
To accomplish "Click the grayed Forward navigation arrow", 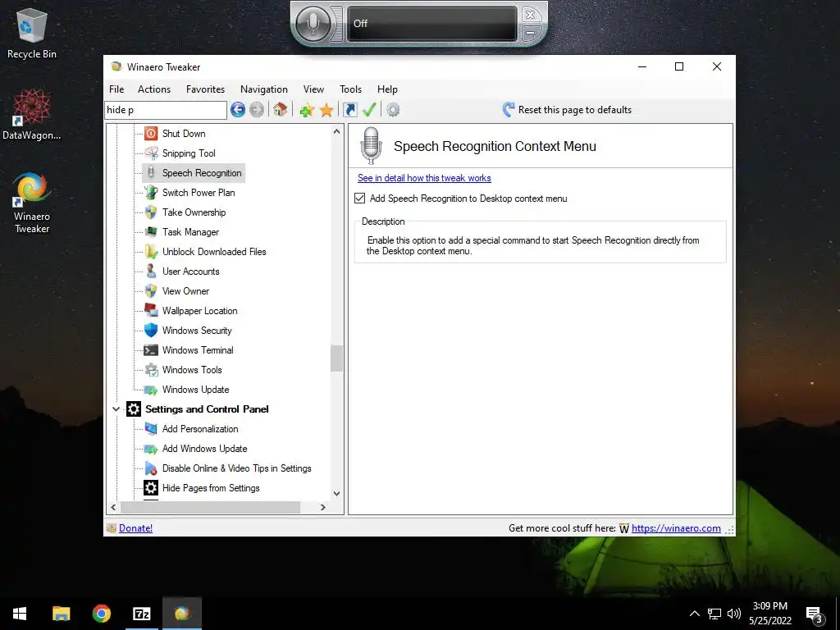I will (257, 110).
